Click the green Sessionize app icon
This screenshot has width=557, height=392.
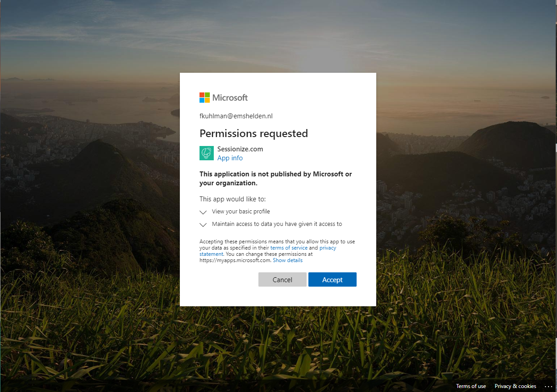[x=207, y=153]
